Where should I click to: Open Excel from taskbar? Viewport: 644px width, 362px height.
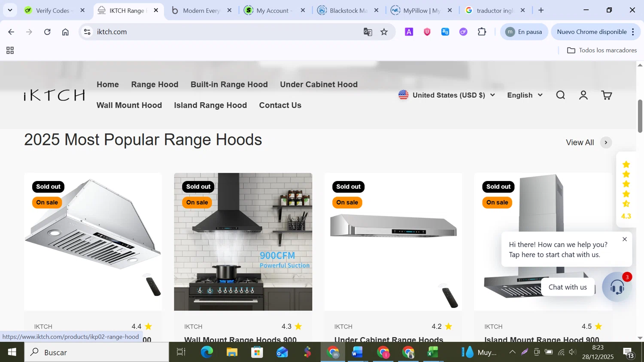[x=433, y=352]
